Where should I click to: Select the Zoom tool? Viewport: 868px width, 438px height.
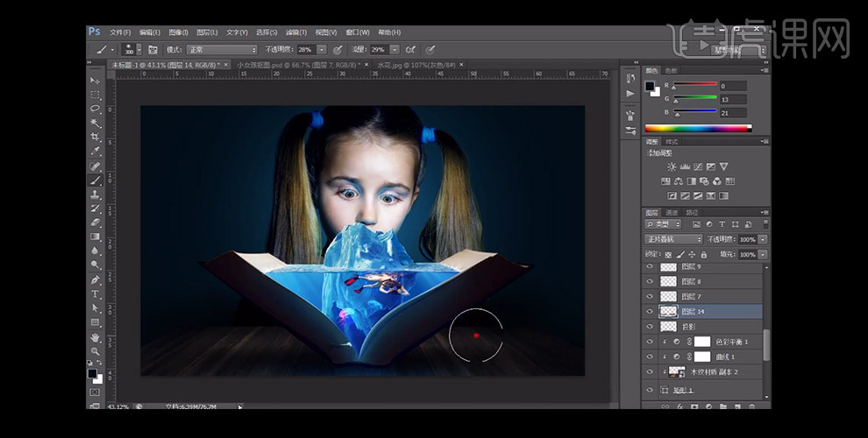96,351
